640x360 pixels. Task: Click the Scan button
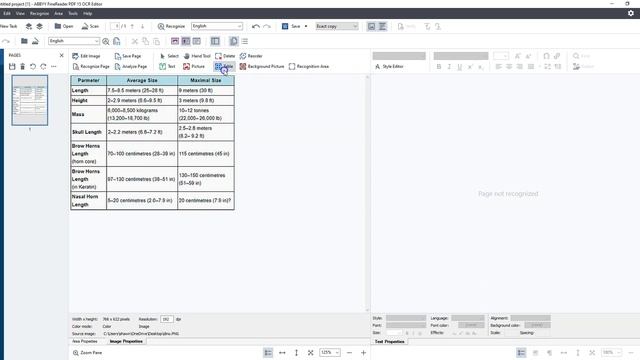pyautogui.click(x=90, y=26)
